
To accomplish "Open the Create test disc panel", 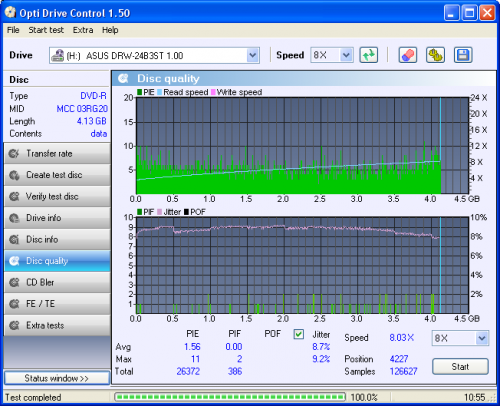I will pyautogui.click(x=57, y=175).
